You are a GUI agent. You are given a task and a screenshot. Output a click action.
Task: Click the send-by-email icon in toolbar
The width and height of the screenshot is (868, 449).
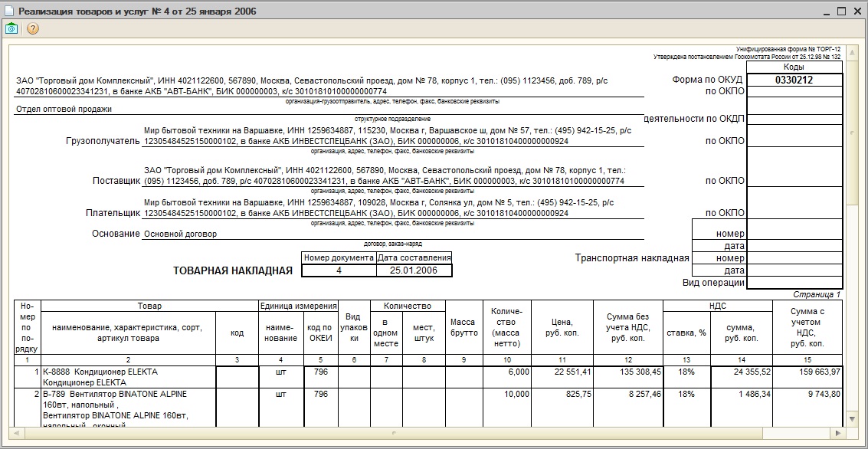[x=11, y=29]
